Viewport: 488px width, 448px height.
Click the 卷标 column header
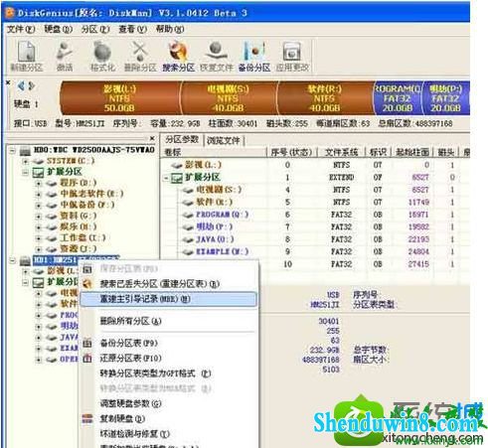click(x=214, y=152)
